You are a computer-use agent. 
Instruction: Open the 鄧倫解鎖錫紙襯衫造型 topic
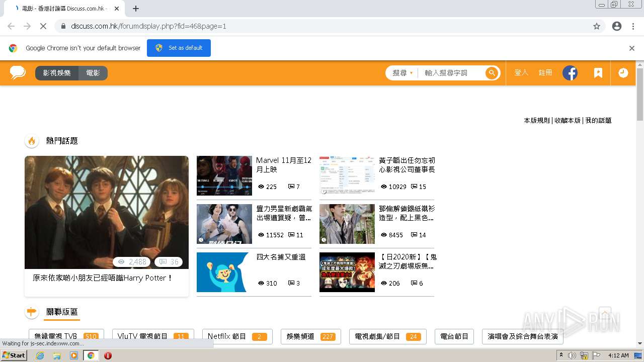[x=407, y=213]
